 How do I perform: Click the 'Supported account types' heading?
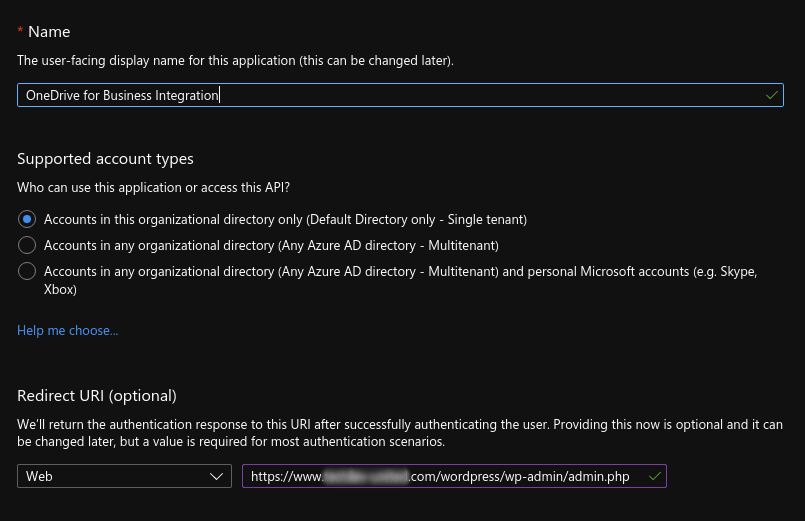pyautogui.click(x=105, y=159)
